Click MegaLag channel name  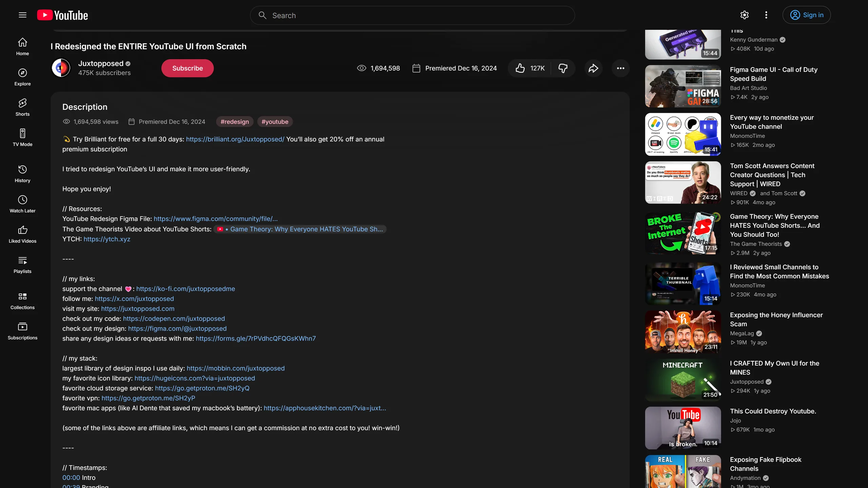pyautogui.click(x=742, y=333)
